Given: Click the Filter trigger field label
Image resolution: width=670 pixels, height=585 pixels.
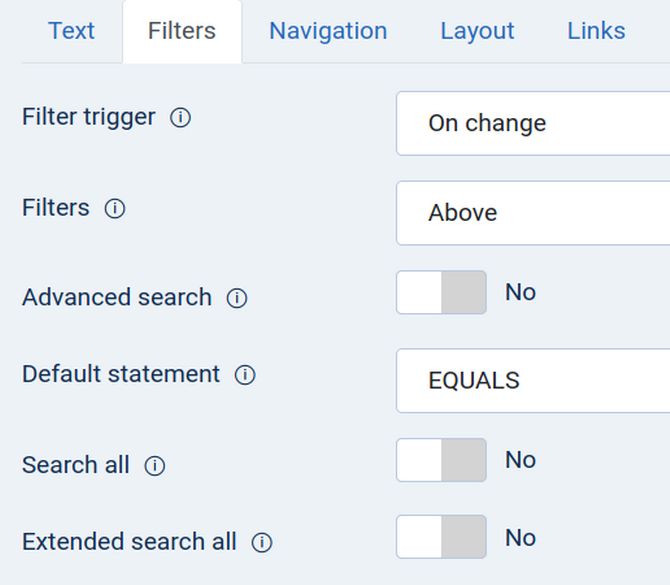Looking at the screenshot, I should point(89,117).
